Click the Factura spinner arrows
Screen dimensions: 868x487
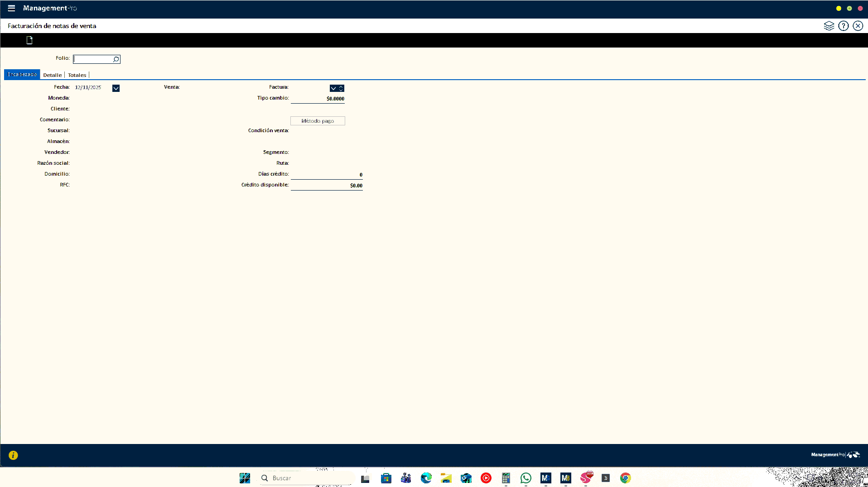(341, 88)
